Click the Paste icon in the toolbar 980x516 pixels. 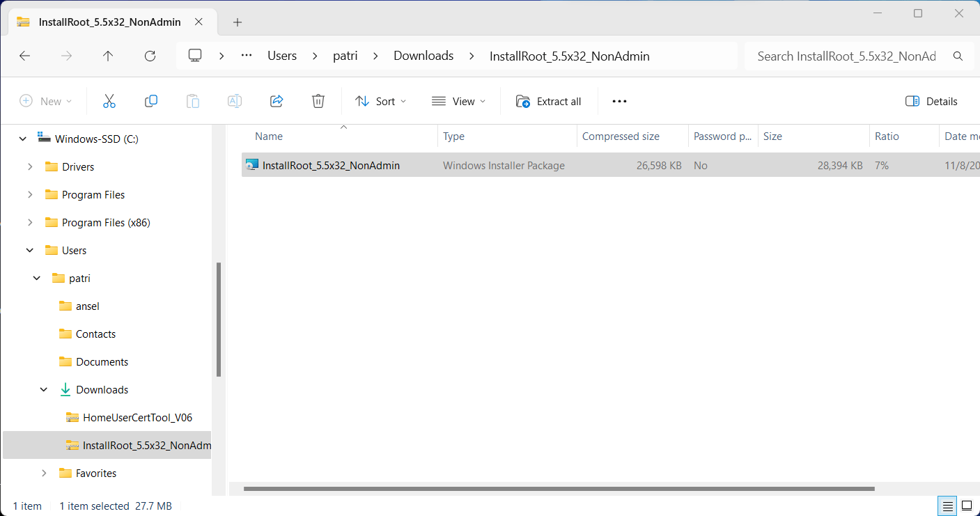click(x=193, y=101)
